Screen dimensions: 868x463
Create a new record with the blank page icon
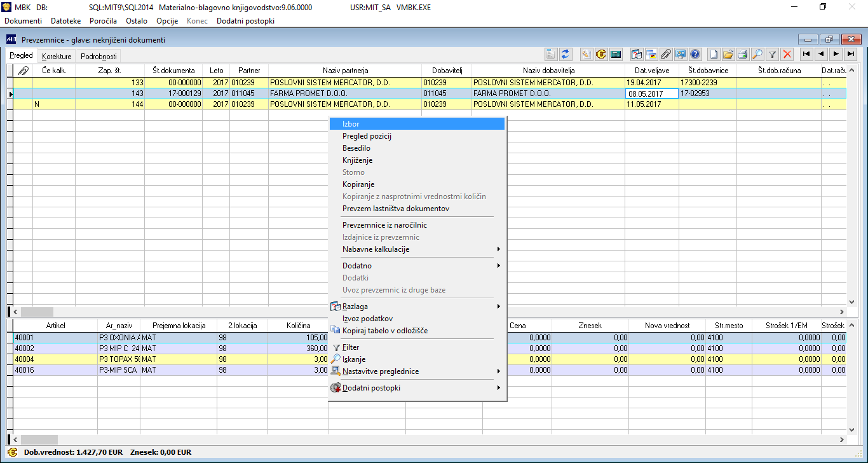pyautogui.click(x=714, y=55)
